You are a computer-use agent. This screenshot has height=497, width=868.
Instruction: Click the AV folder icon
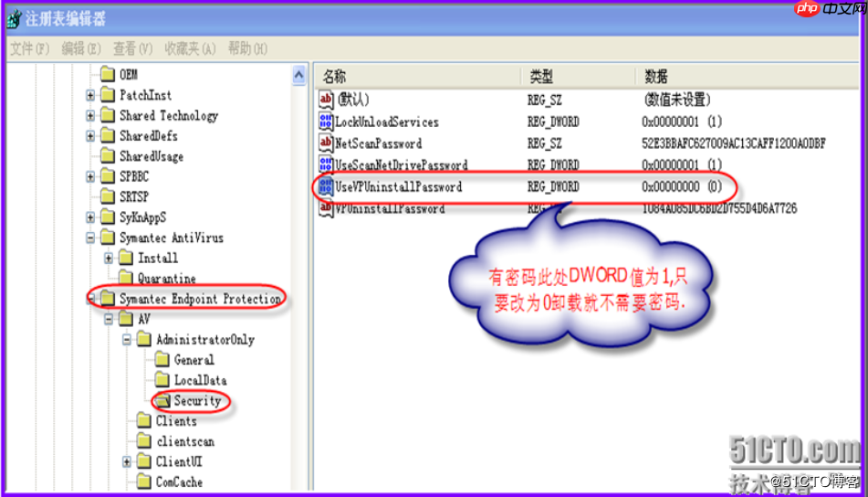tap(126, 319)
